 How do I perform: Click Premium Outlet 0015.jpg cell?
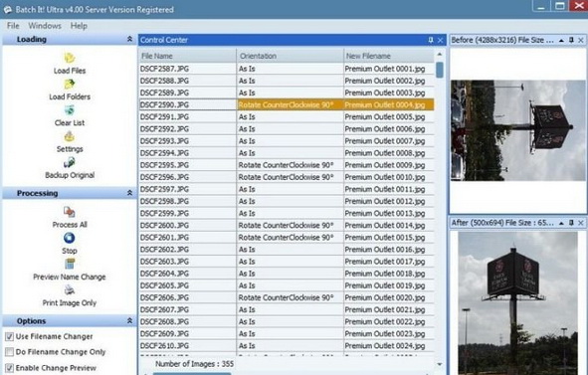pos(388,238)
